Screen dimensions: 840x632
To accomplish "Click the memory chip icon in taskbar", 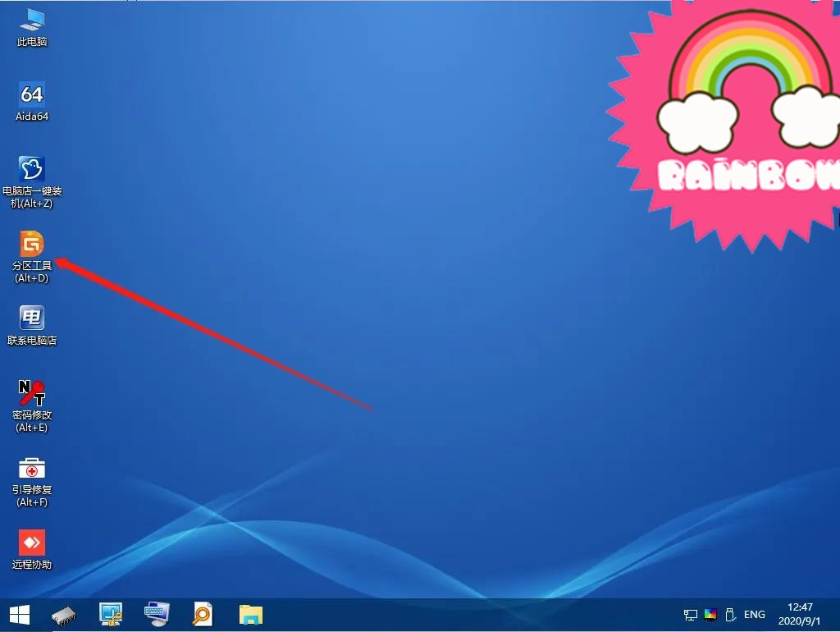I will 64,614.
